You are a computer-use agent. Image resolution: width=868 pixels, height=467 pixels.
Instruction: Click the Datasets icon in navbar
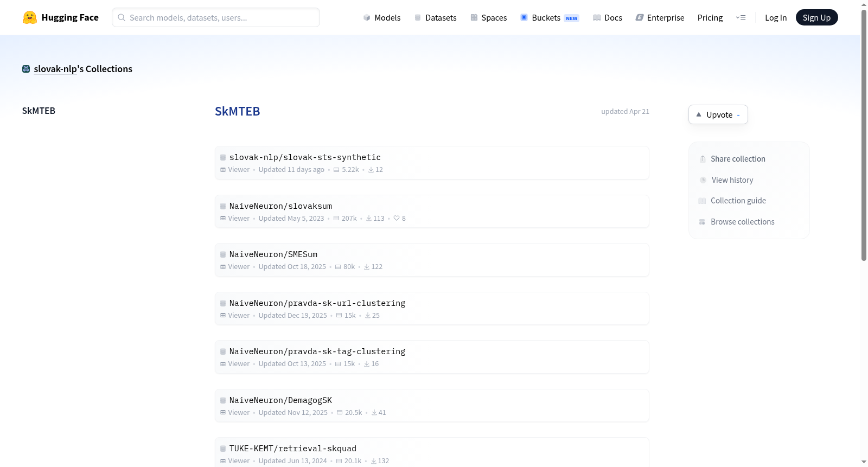pyautogui.click(x=418, y=17)
